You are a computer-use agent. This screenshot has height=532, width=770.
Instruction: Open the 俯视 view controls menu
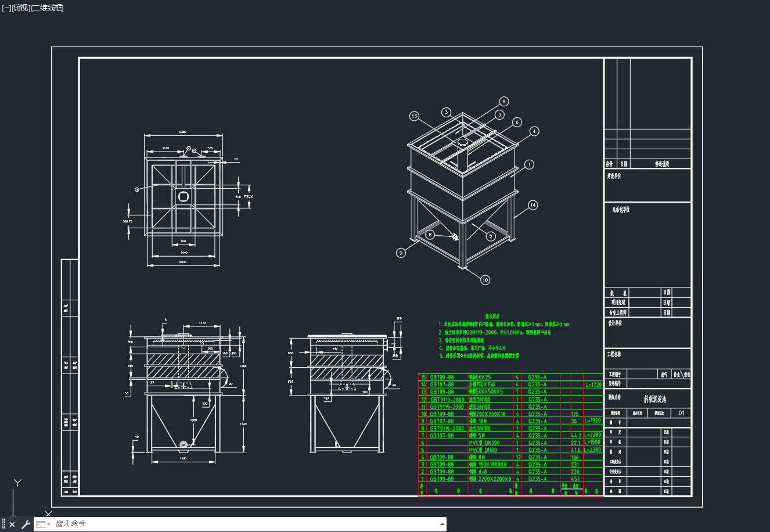point(20,8)
